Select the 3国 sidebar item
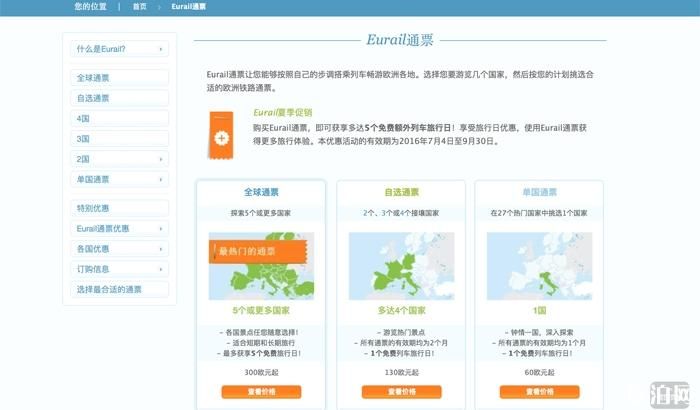 pos(119,139)
